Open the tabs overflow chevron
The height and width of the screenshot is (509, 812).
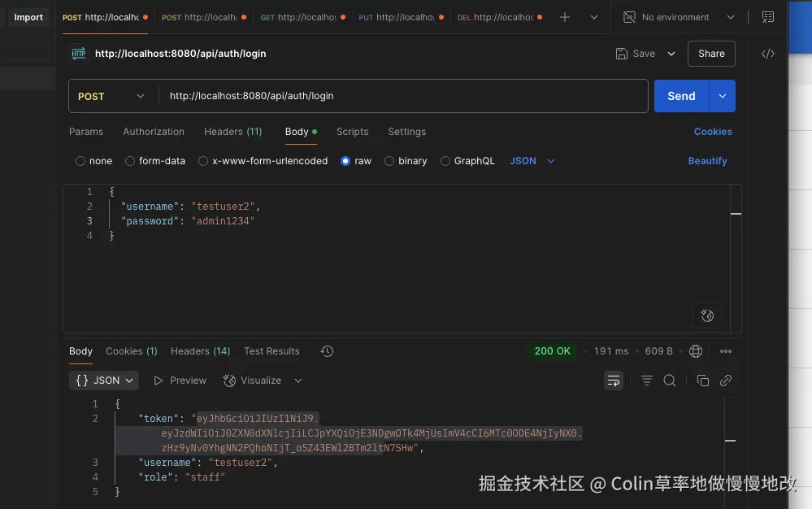pyautogui.click(x=594, y=17)
